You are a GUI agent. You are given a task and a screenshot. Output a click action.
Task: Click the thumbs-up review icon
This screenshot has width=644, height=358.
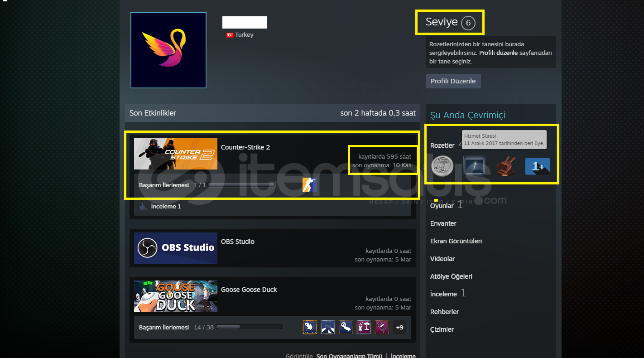click(143, 207)
